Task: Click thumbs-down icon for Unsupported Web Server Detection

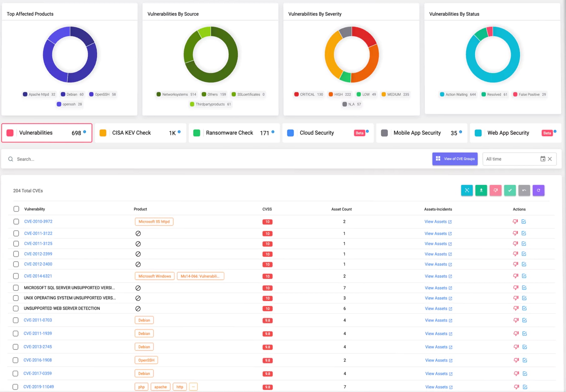Action: (516, 308)
